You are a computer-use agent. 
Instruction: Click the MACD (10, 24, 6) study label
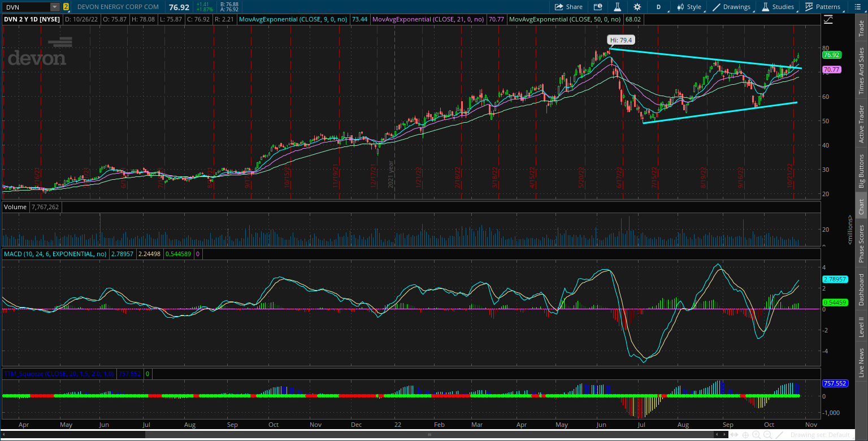point(55,254)
